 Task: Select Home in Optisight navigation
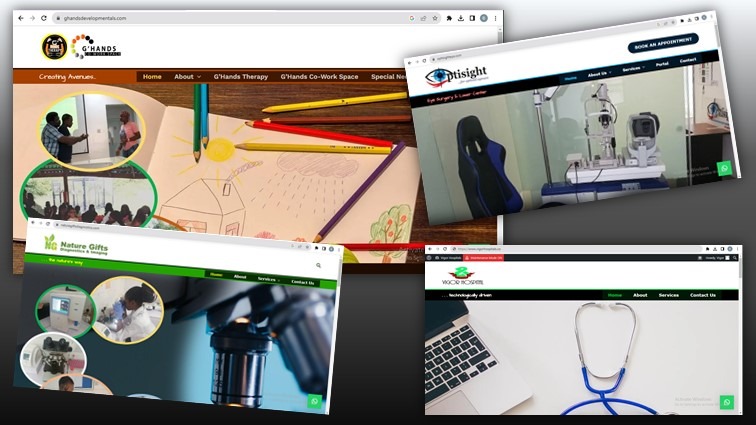[x=570, y=78]
